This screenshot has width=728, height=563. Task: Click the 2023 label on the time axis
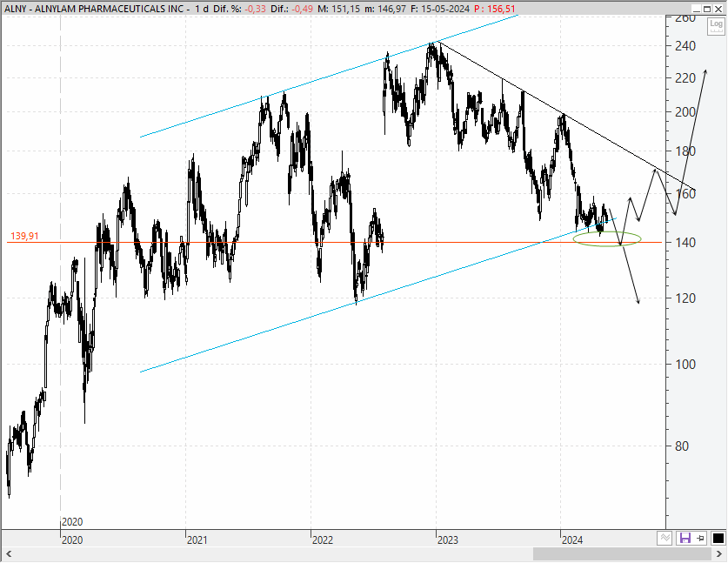point(448,540)
